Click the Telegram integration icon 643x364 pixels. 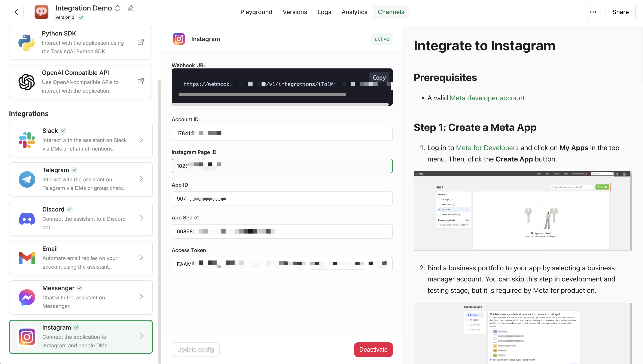27,179
